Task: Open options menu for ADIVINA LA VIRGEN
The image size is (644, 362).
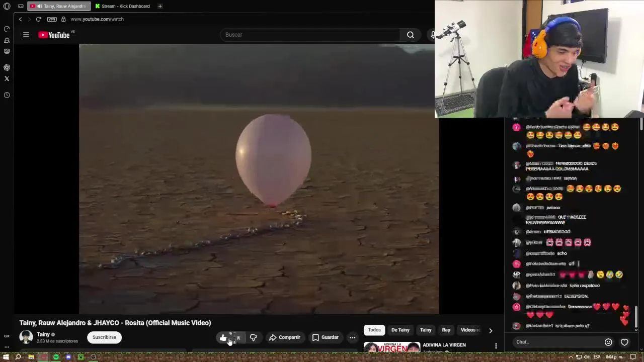Action: coord(496,346)
